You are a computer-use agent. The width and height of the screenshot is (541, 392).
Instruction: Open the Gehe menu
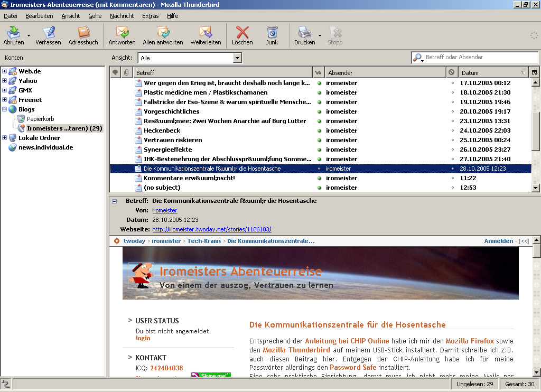coord(95,16)
